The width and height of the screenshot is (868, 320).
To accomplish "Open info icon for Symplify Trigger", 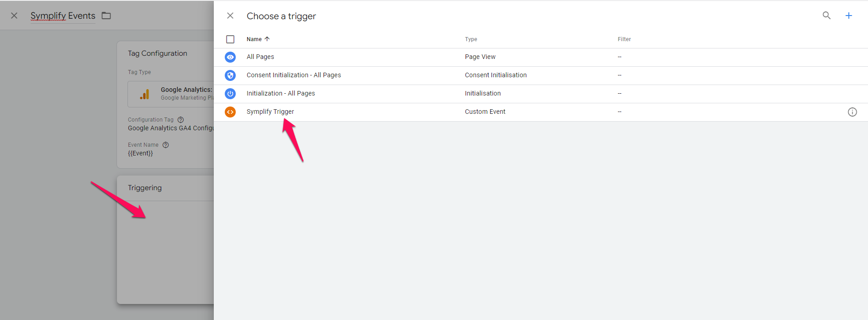I will pyautogui.click(x=852, y=112).
